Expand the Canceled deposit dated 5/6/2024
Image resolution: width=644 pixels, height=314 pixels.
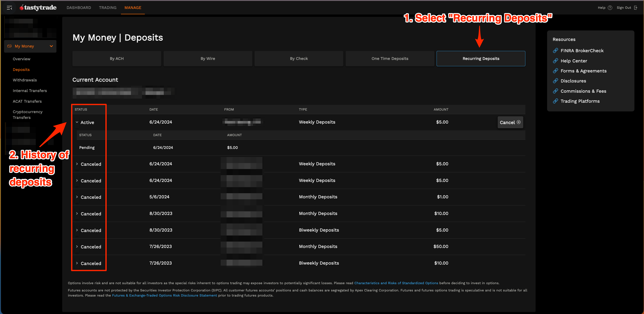(77, 197)
